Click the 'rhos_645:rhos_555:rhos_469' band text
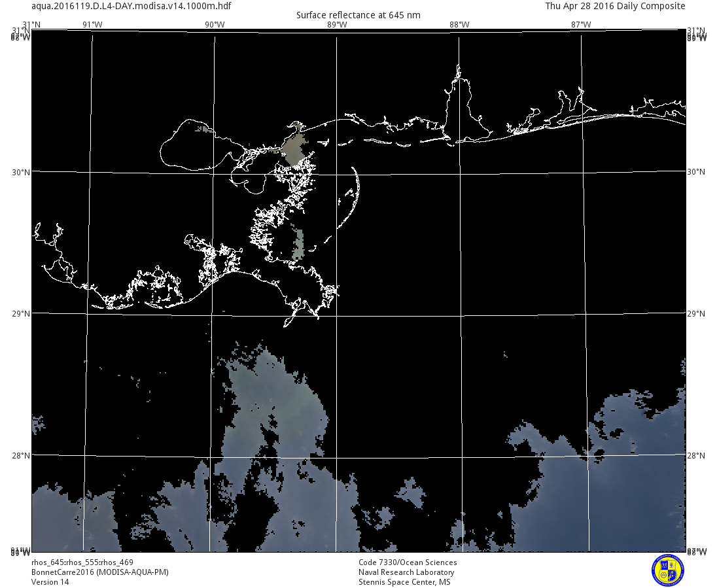 (x=82, y=562)
